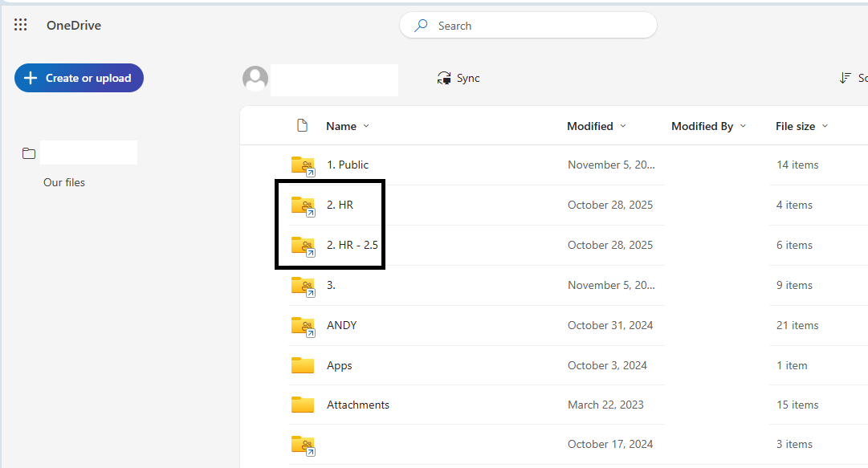The width and height of the screenshot is (868, 468).
Task: Click the 9 items size text
Action: click(794, 286)
